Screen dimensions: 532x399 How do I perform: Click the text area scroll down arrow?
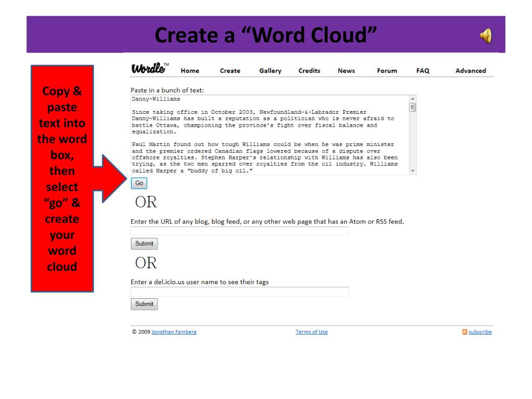point(413,171)
